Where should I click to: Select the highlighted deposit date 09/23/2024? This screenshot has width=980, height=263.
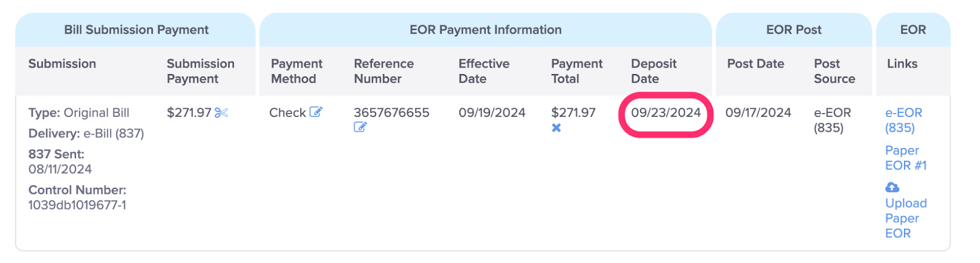coord(666,113)
